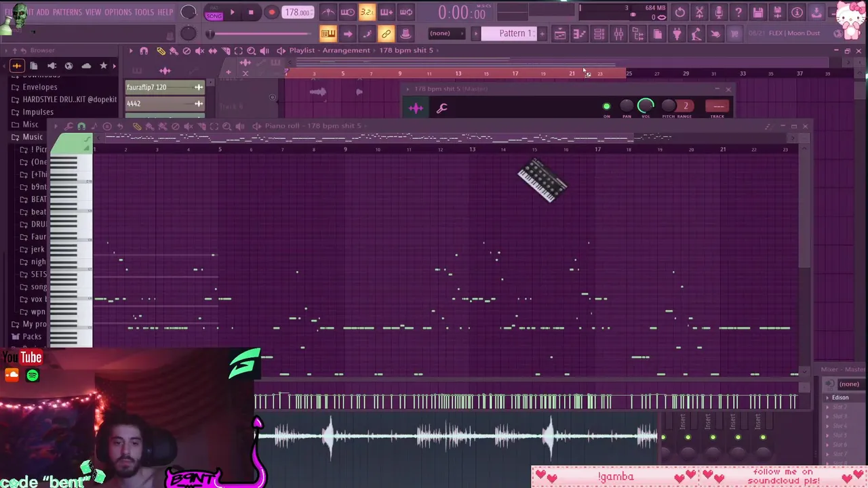The image size is (868, 488).
Task: Click the question mark help icon
Action: point(738,12)
